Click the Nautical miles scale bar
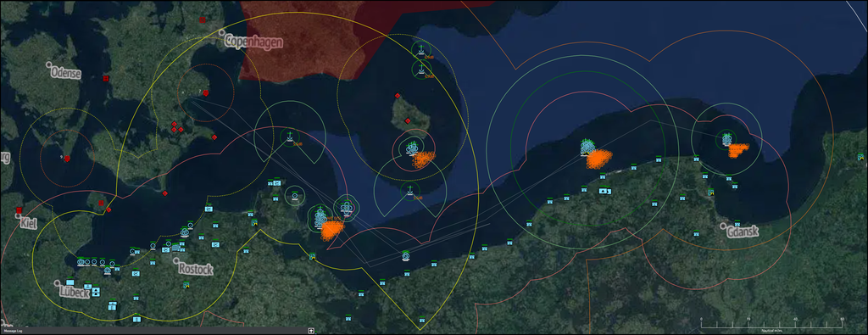Screen dimensions: 868x335 [771, 325]
